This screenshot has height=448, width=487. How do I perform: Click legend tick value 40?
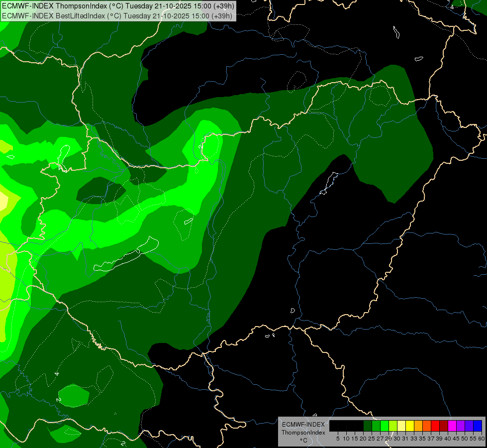coord(448,439)
